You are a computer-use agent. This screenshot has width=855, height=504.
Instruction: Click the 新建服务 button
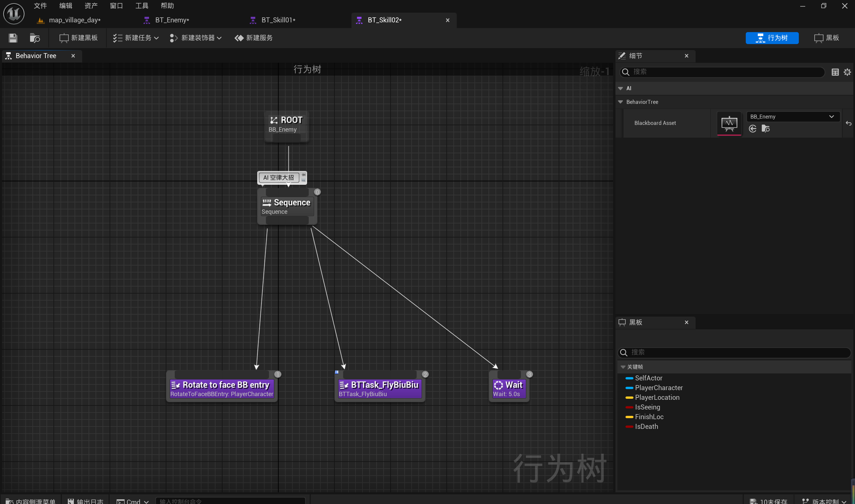tap(254, 38)
